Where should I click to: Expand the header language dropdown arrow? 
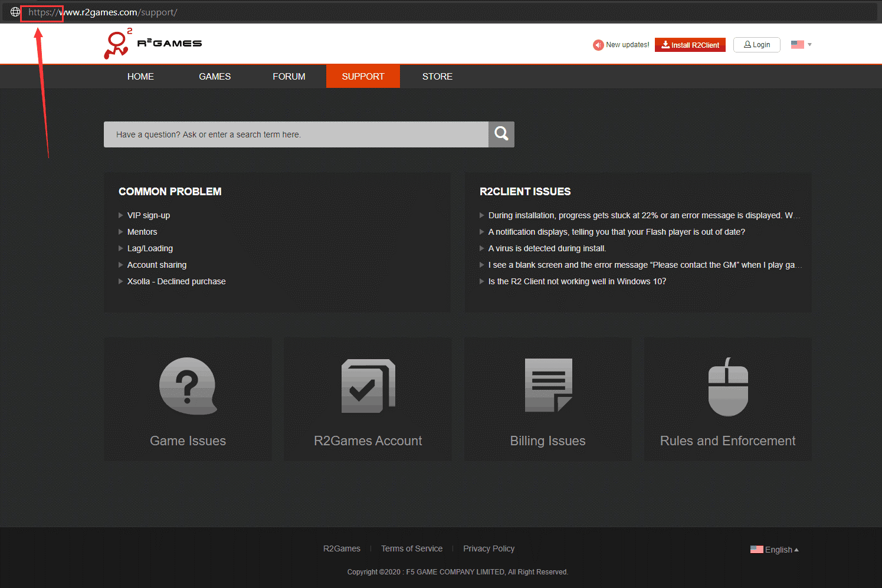pyautogui.click(x=810, y=45)
